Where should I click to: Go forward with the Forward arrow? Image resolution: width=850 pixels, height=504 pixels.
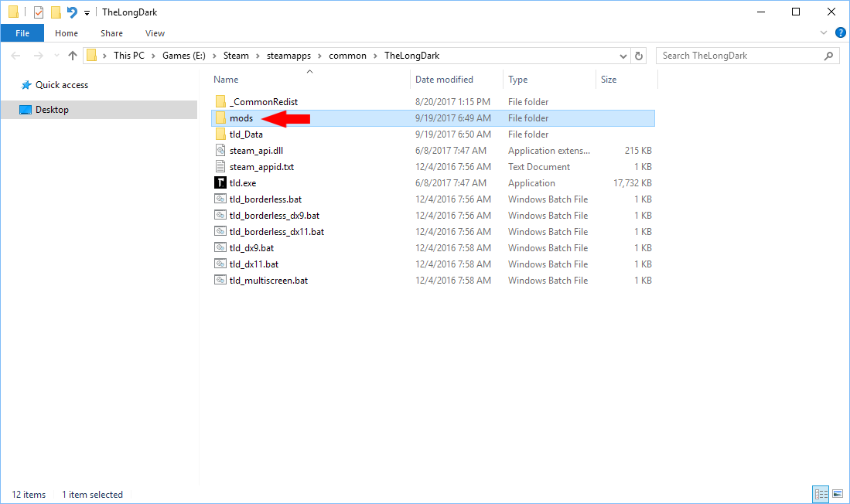pos(38,56)
